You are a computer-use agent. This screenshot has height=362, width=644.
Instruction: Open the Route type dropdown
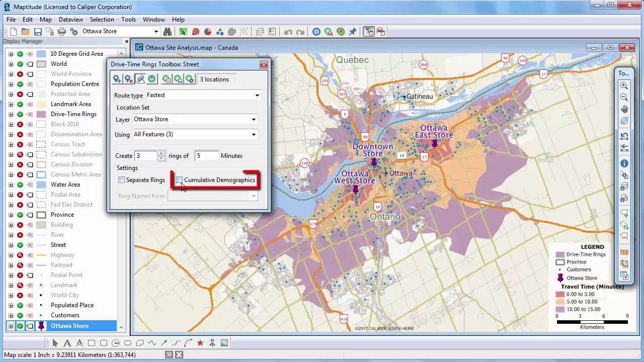pos(257,95)
